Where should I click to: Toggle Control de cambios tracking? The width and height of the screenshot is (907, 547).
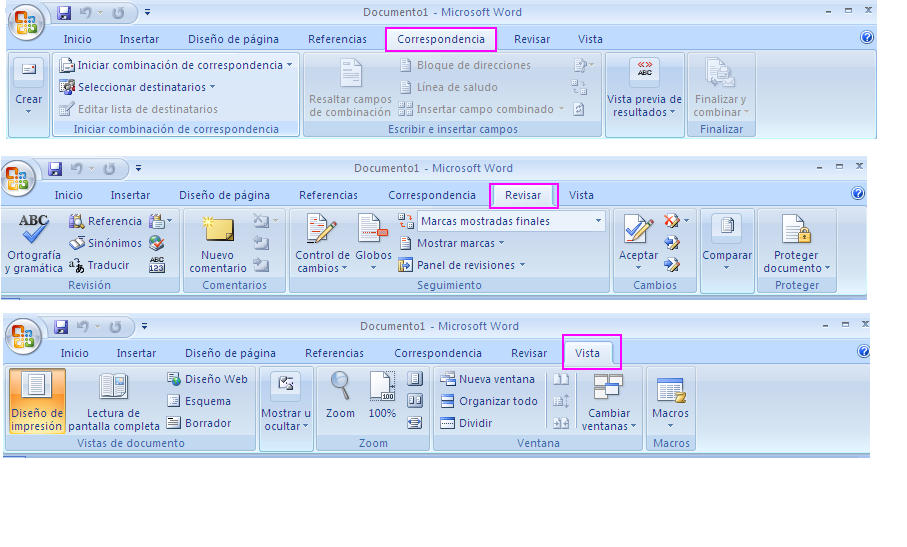coord(322,243)
